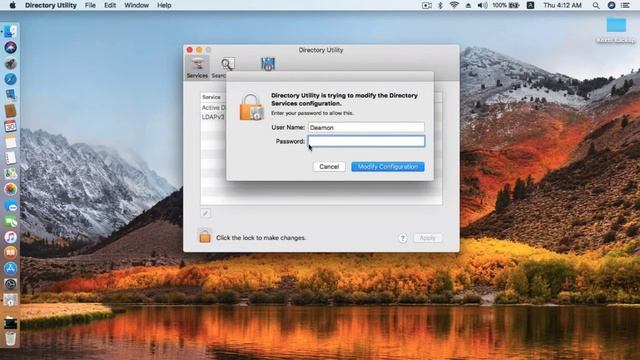The image size is (640, 360).
Task: Open Finder from the Dock
Action: click(x=11, y=31)
